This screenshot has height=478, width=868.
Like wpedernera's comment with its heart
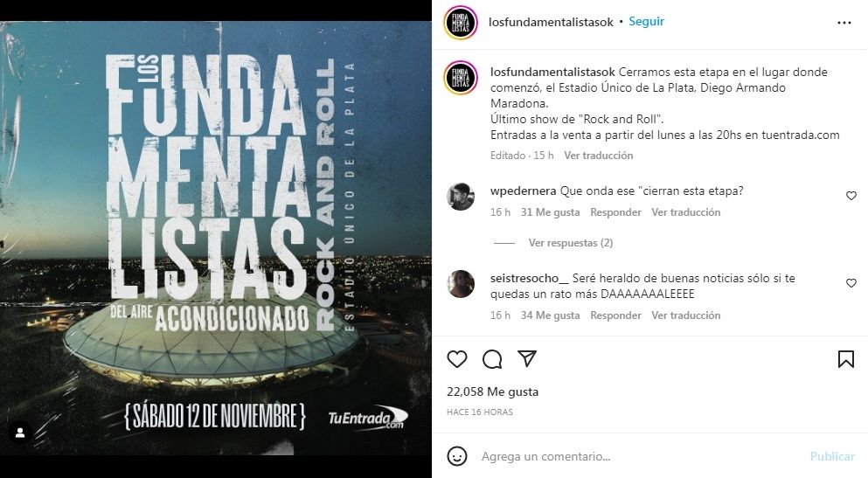851,196
